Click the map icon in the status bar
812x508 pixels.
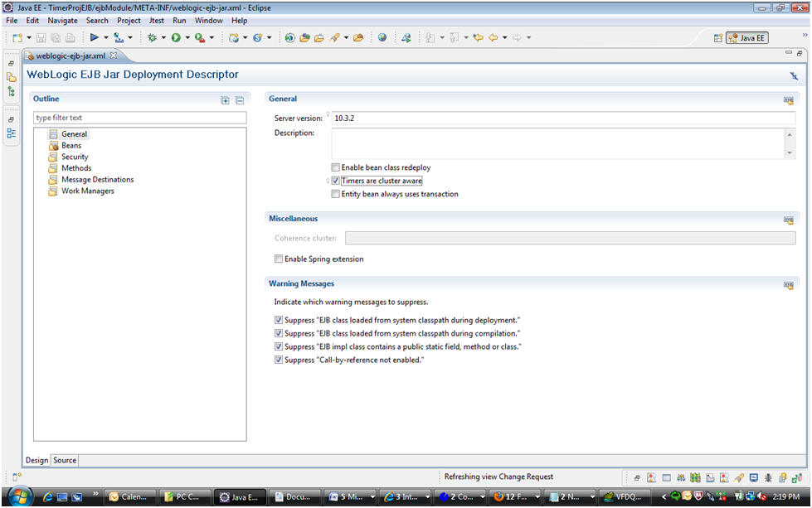(696, 478)
